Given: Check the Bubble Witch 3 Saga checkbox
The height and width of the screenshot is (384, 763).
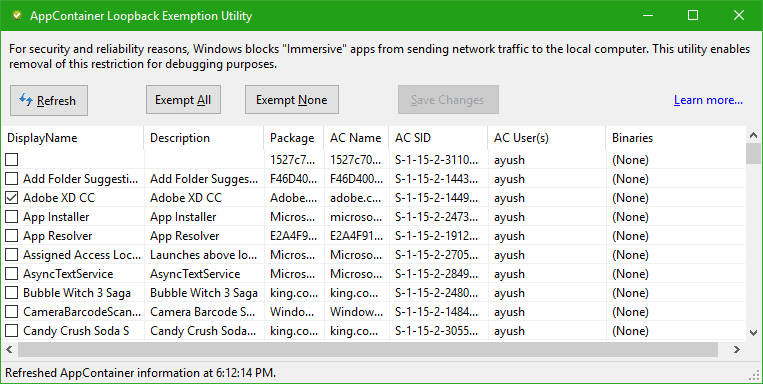Looking at the screenshot, I should pos(12,293).
